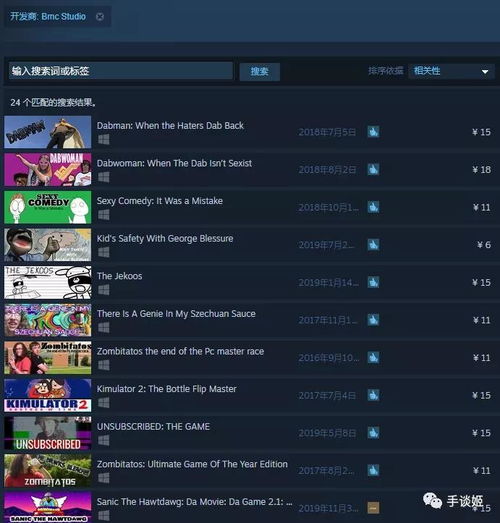Click the Windows icon below Kimulator 2 title

coord(104,402)
